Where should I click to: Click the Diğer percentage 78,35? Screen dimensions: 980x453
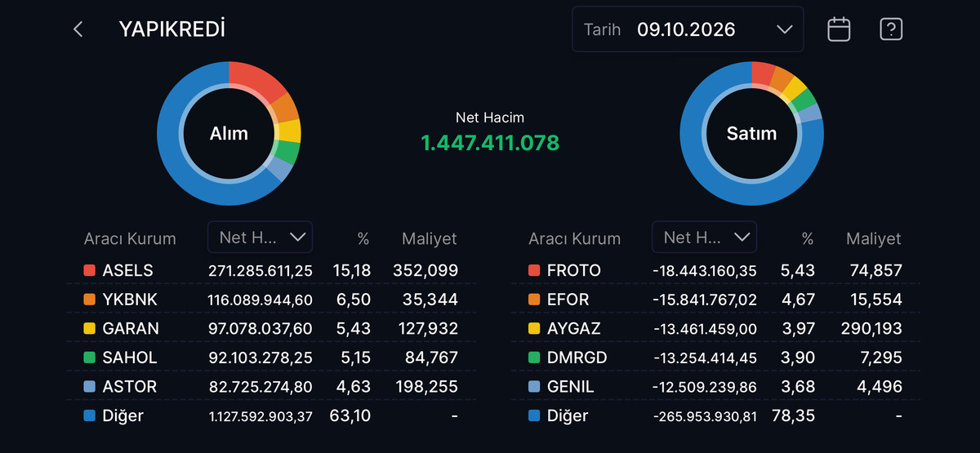coord(795,415)
